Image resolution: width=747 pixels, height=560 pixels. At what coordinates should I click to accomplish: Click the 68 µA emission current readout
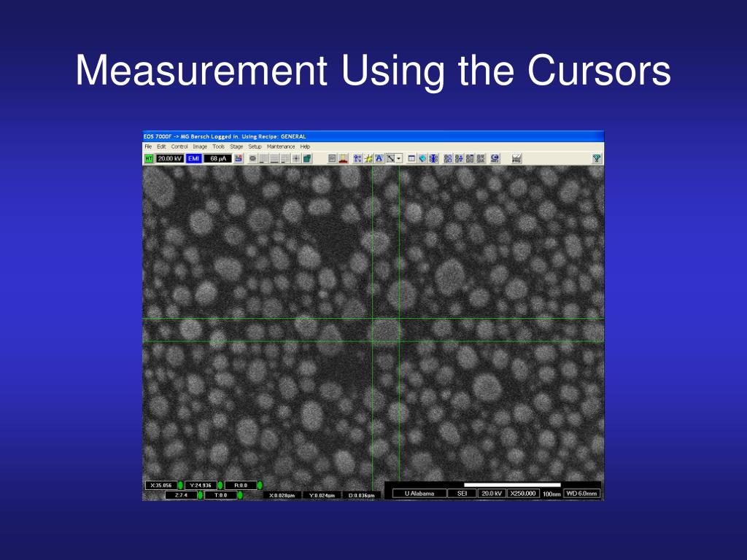point(217,158)
